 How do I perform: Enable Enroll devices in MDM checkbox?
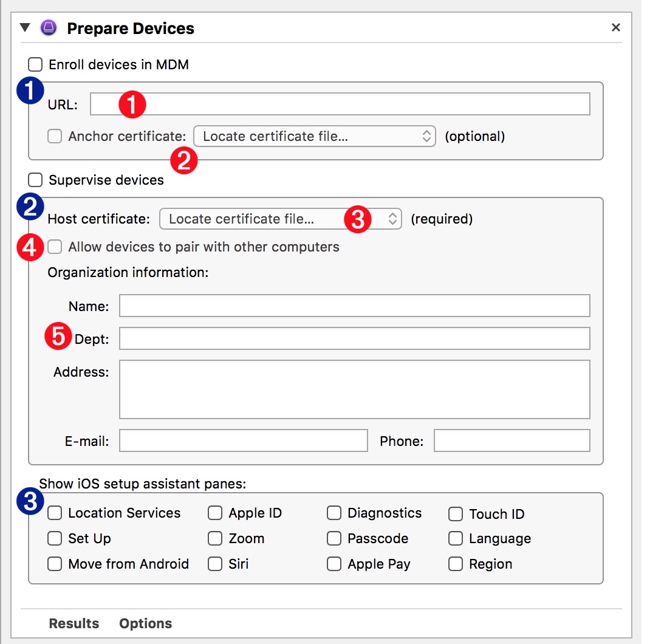tap(36, 64)
